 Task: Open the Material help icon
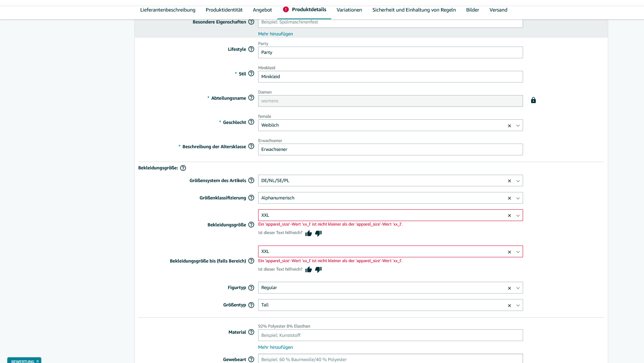click(x=251, y=332)
